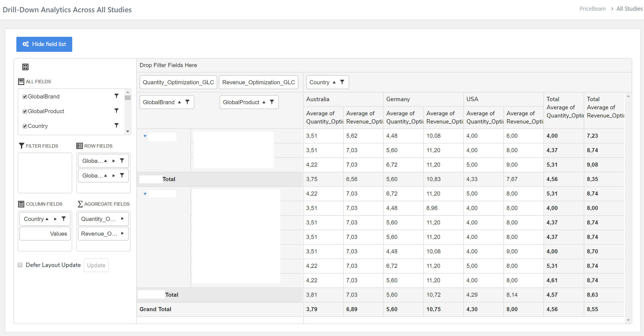Click second brand Total row label
The height and width of the screenshot is (336, 644).
[x=172, y=295]
